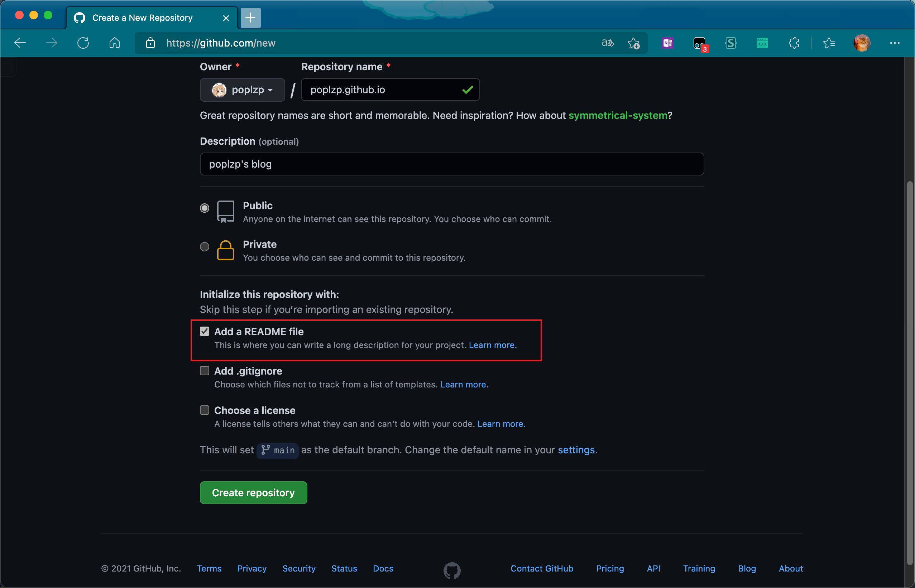Open the browser home page icon
Viewport: 915px width, 588px height.
tap(115, 43)
